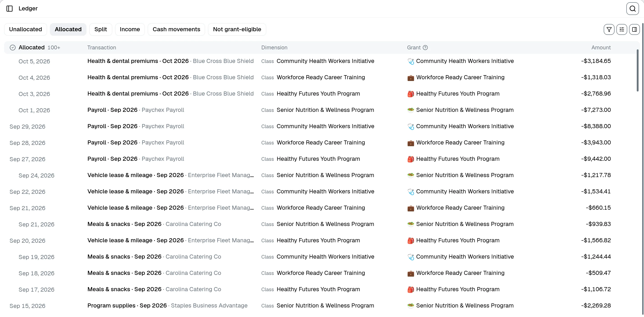Sort by the Transaction column header
This screenshot has width=644, height=317.
[x=101, y=48]
